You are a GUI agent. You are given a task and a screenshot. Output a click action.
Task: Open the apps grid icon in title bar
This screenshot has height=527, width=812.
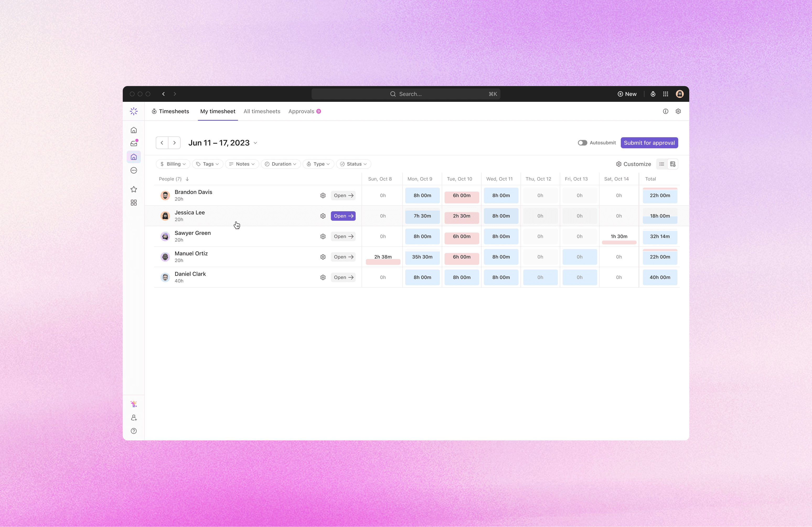[666, 94]
